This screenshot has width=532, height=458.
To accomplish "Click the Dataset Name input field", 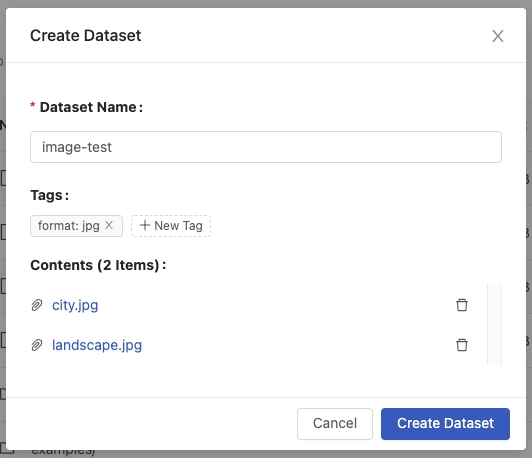I will coord(266,147).
